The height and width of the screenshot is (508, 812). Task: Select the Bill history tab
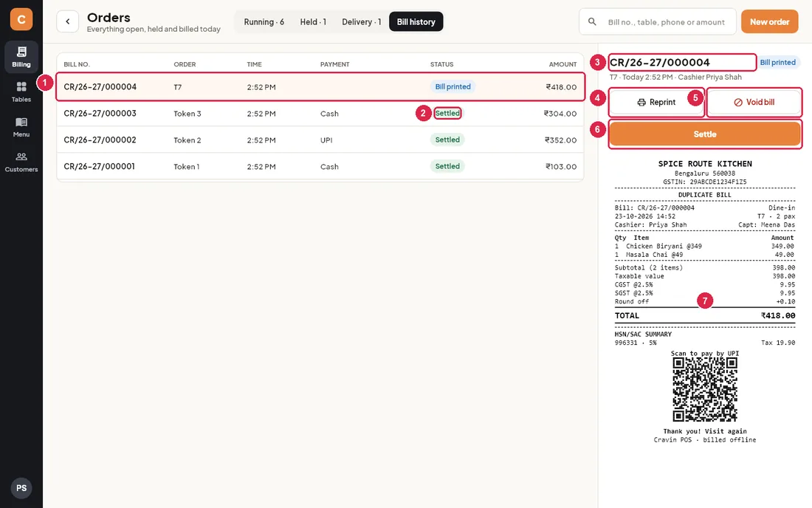[416, 21]
